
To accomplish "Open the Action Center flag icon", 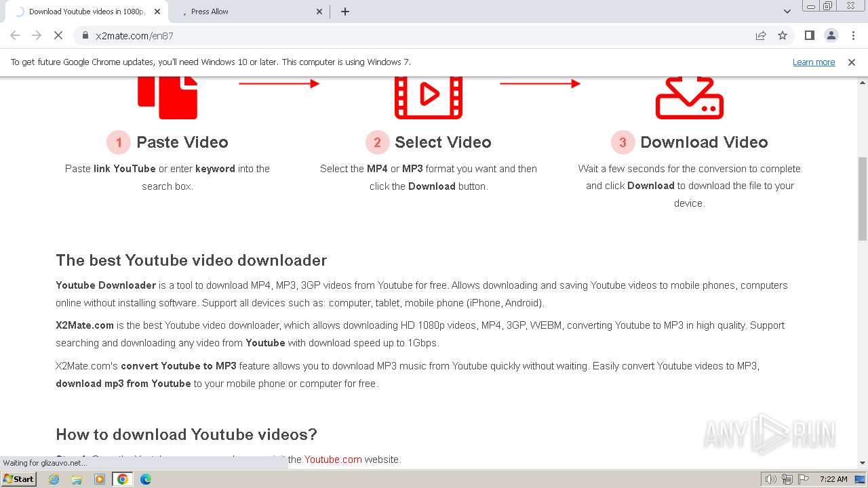I will (x=804, y=479).
